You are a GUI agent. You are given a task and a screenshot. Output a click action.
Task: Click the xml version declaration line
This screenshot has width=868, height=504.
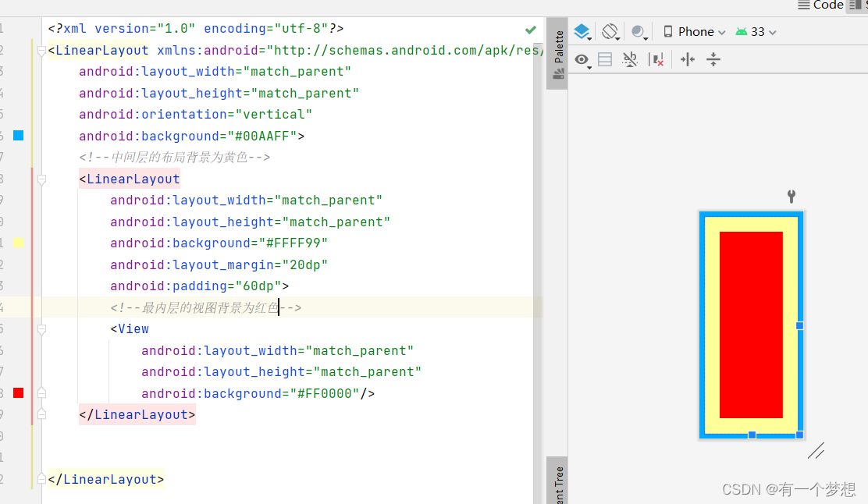[196, 29]
